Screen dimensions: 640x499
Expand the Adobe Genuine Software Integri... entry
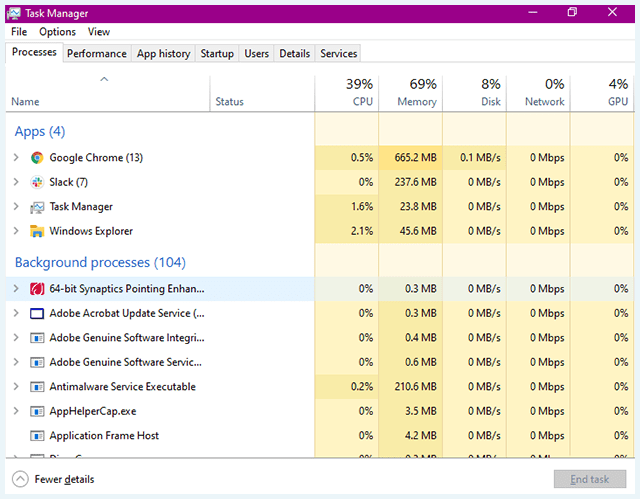point(16,337)
